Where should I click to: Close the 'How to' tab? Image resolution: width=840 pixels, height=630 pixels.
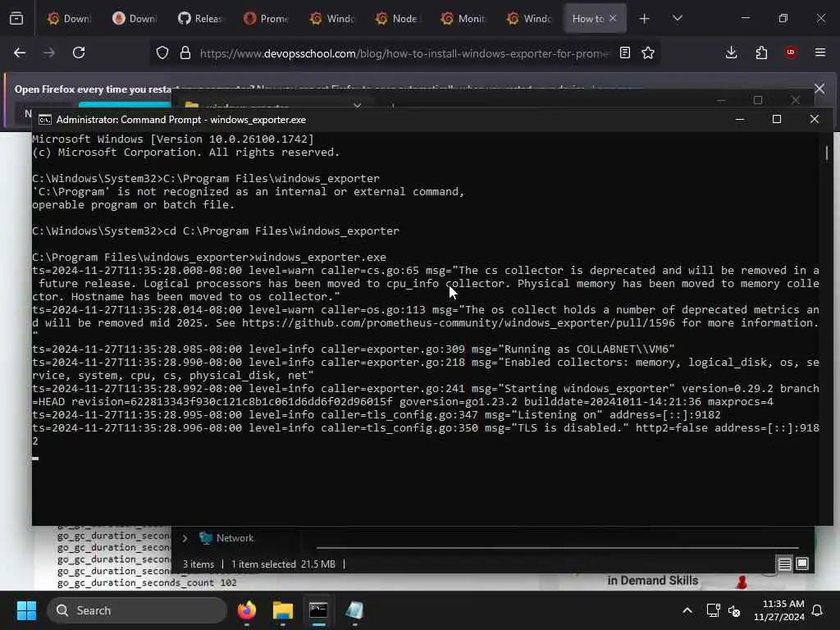tap(613, 19)
